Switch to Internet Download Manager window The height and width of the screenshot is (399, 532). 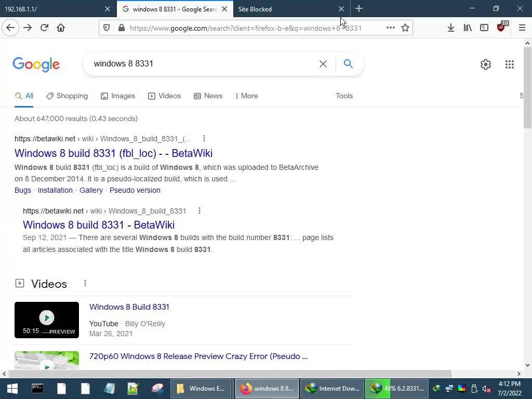pos(332,389)
